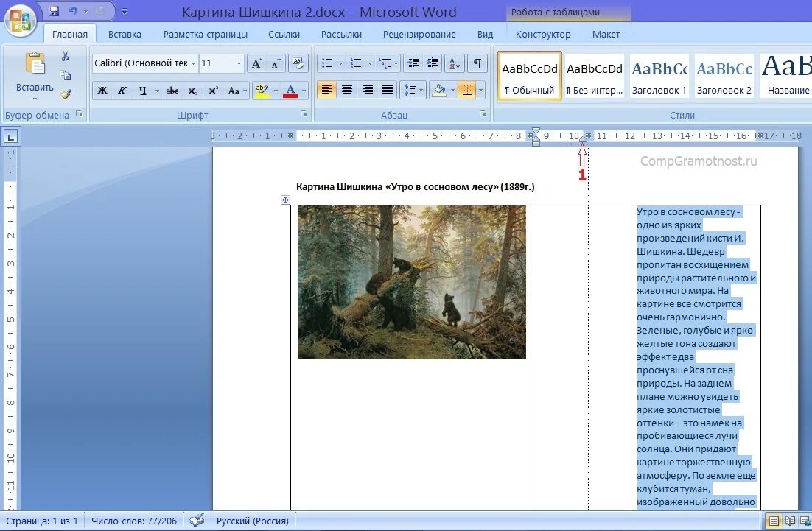
Task: Click the tab stop selector L button
Action: click(11, 137)
